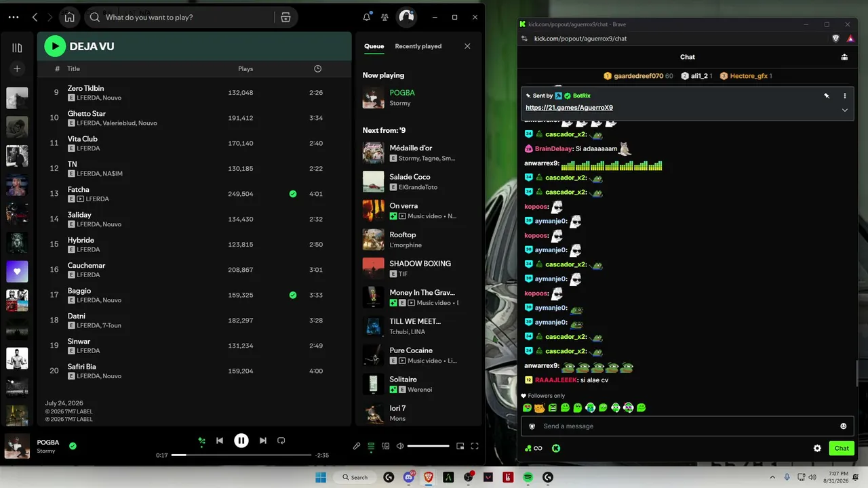The height and width of the screenshot is (488, 868).
Task: Skip to the next track
Action: (x=263, y=441)
